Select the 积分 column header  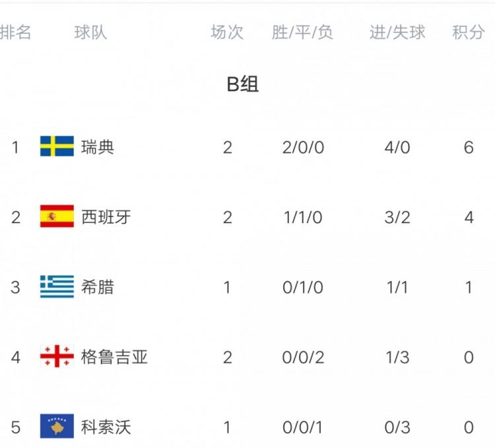(x=468, y=32)
